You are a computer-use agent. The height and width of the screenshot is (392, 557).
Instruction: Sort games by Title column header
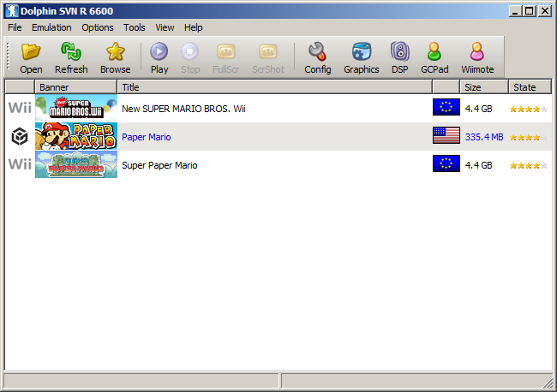pos(274,87)
